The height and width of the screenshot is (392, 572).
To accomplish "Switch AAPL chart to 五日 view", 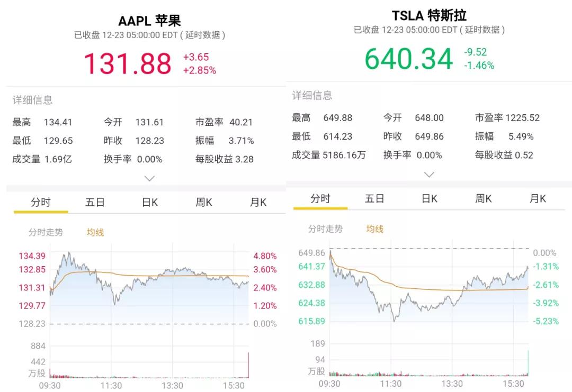I will point(95,202).
